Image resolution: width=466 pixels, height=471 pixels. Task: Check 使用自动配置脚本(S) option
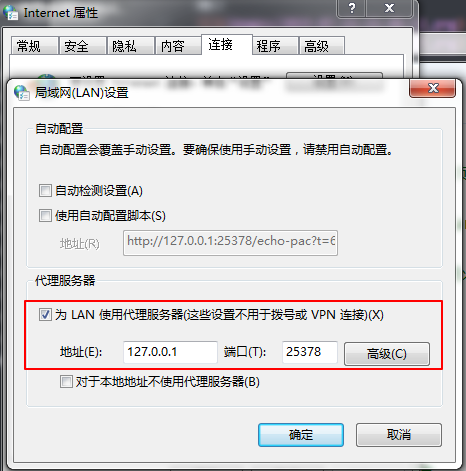pos(45,216)
